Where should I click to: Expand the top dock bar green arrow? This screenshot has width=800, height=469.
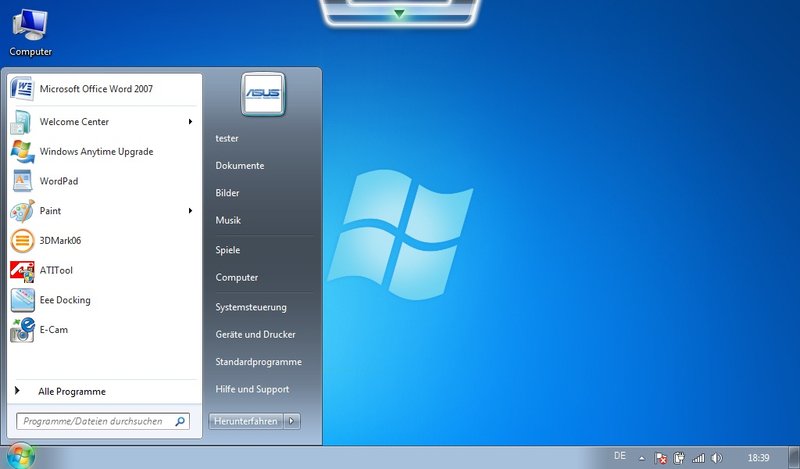point(399,13)
